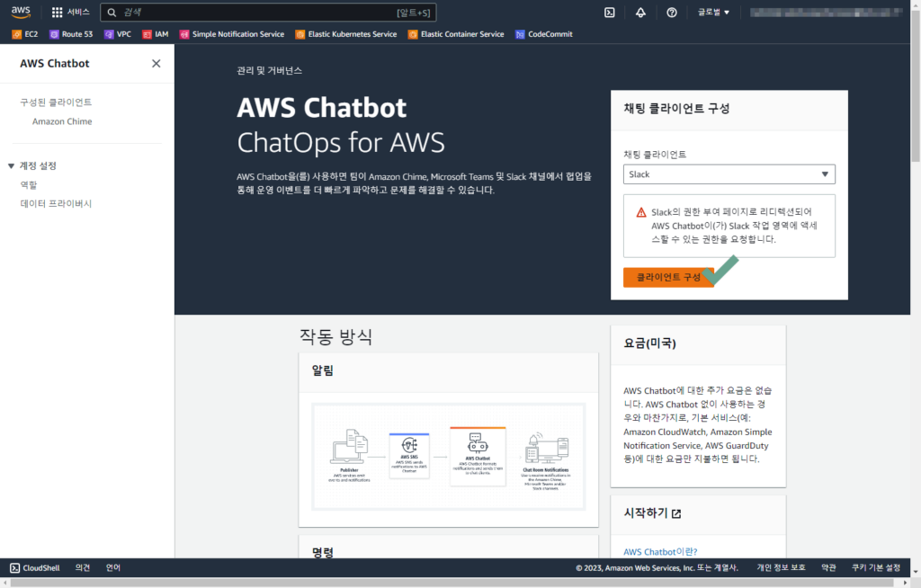The width and height of the screenshot is (921, 588).
Task: Open 역할 under account settings
Action: coord(29,185)
